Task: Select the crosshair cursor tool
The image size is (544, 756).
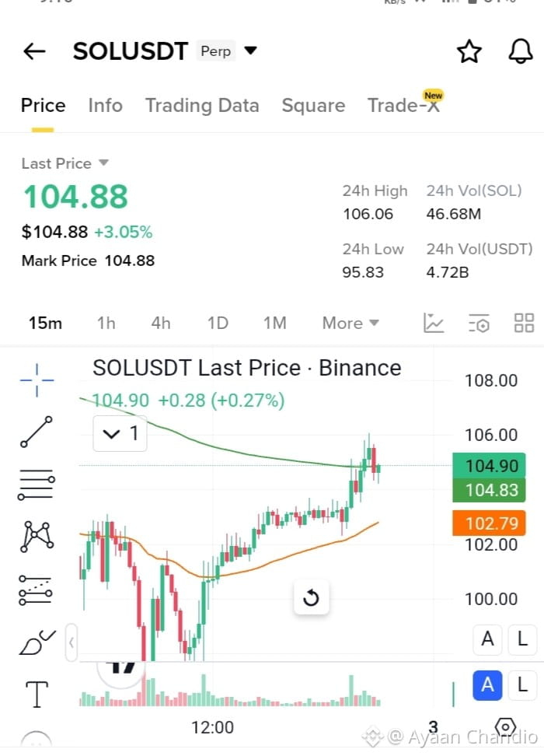Action: pos(37,380)
